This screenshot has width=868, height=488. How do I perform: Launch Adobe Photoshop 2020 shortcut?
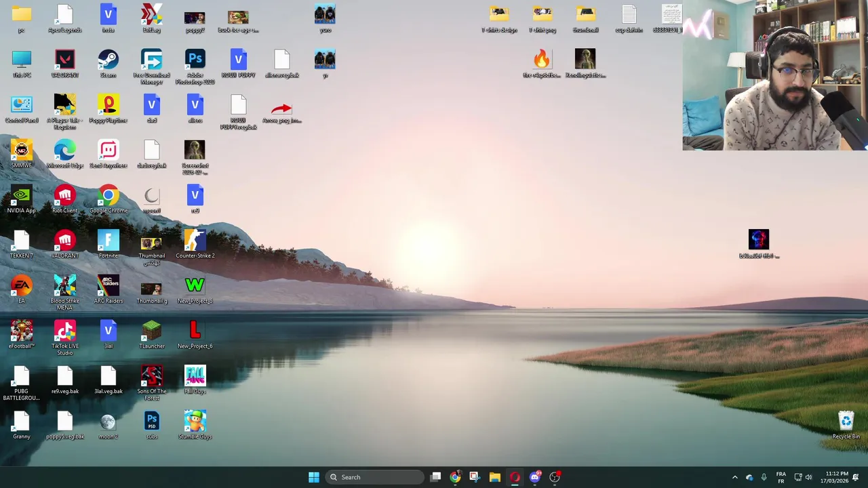pos(195,67)
